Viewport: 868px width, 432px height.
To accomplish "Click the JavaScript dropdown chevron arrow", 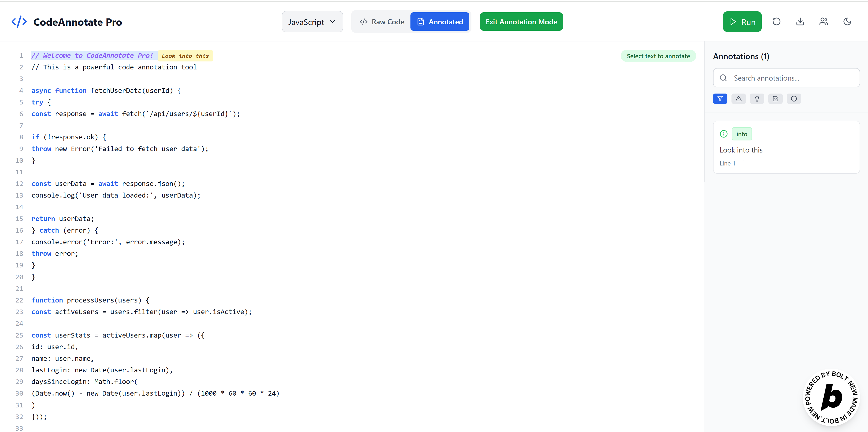I will (333, 22).
